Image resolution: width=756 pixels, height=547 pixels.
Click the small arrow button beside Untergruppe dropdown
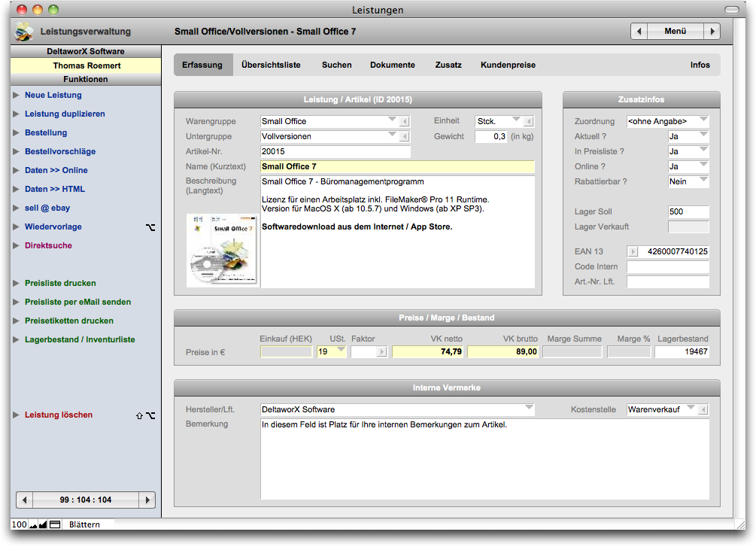pos(405,136)
